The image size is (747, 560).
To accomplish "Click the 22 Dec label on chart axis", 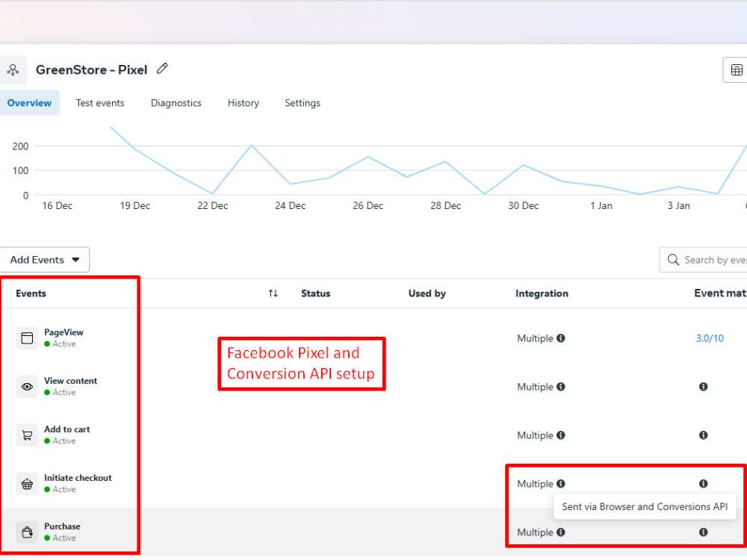I will [x=212, y=206].
